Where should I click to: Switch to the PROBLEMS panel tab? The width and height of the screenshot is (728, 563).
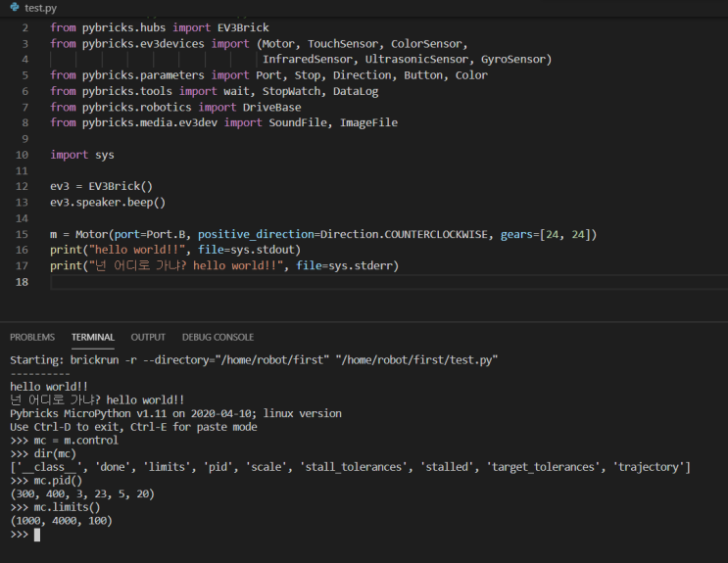click(x=32, y=337)
